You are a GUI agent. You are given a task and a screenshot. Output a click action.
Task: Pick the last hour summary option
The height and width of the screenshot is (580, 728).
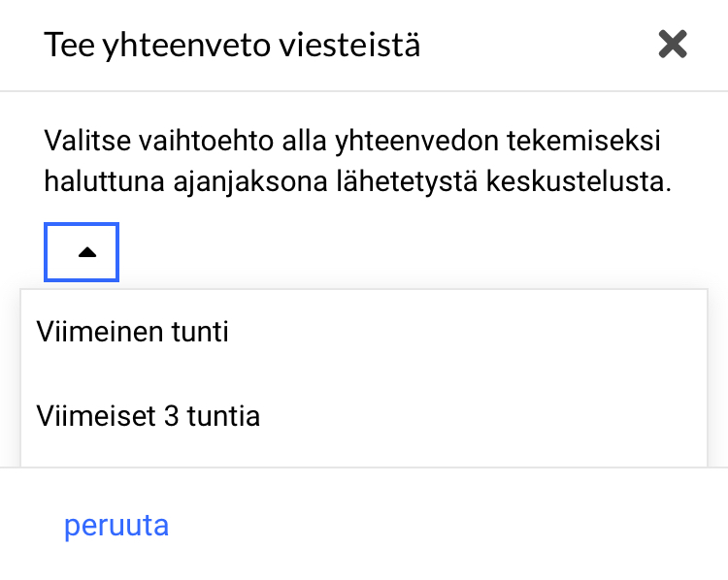click(133, 333)
